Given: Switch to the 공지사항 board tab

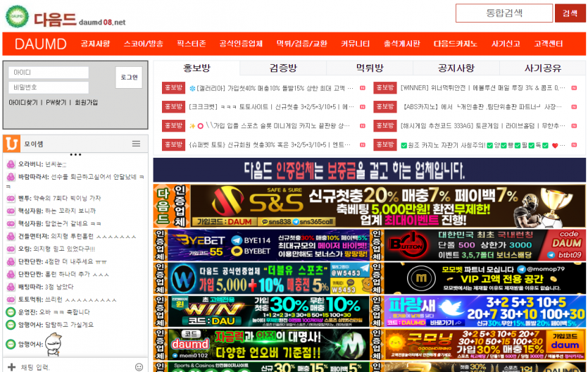Looking at the screenshot, I should click(456, 68).
